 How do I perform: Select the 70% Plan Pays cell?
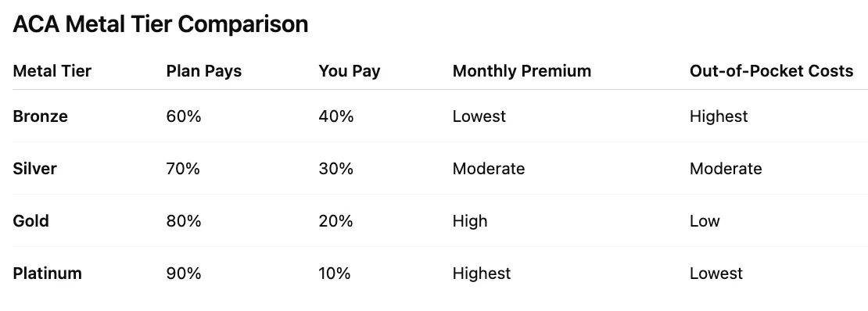click(x=183, y=168)
